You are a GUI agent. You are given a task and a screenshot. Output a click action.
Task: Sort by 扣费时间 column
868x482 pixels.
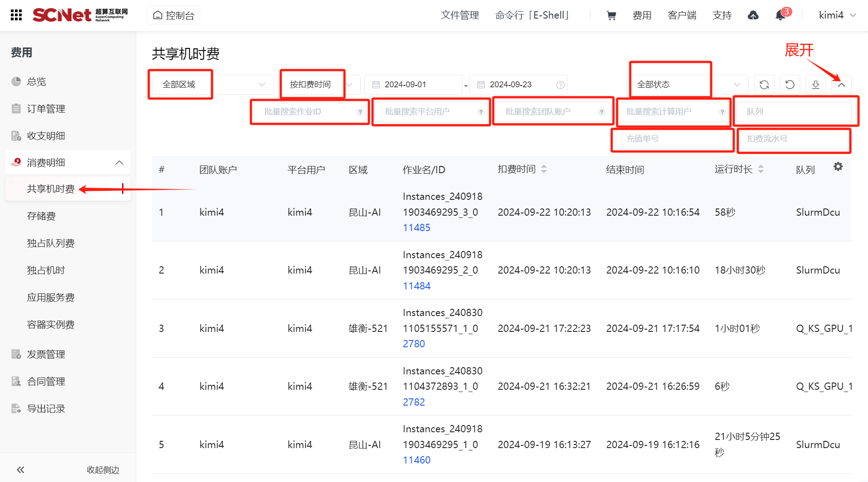click(x=544, y=169)
